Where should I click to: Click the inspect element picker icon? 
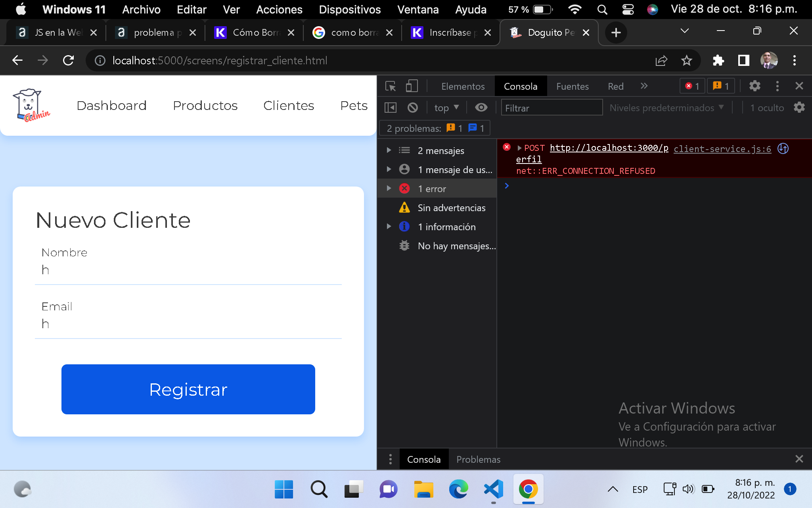391,86
